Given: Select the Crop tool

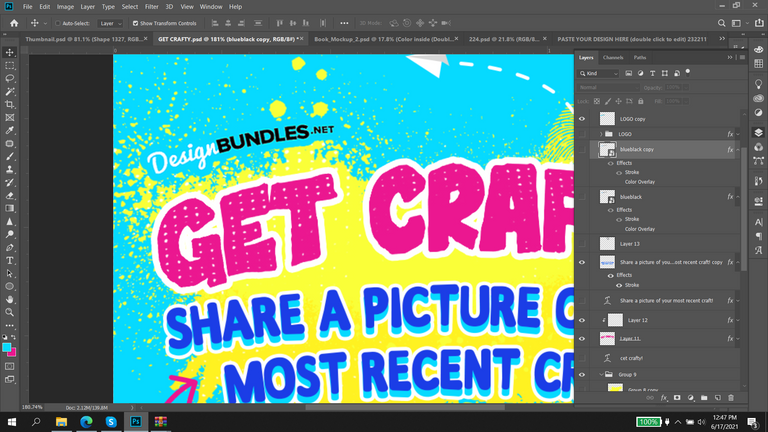Looking at the screenshot, I should tap(10, 104).
